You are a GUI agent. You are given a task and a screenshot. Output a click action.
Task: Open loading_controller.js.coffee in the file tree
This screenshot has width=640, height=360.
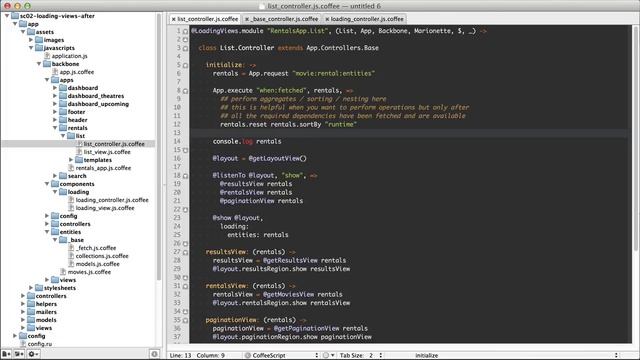click(112, 200)
